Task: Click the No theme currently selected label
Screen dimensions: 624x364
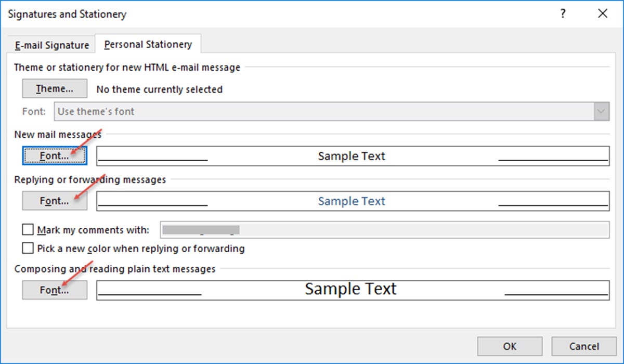Action: [x=159, y=89]
